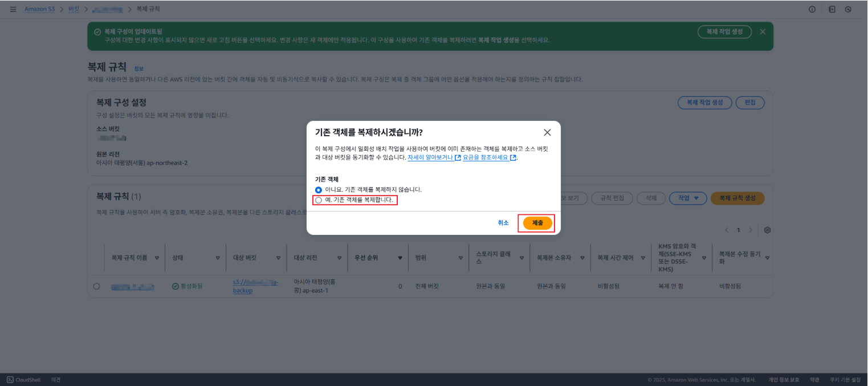Navigate to 버킷 breadcrumb
This screenshot has height=386, width=868.
[74, 10]
